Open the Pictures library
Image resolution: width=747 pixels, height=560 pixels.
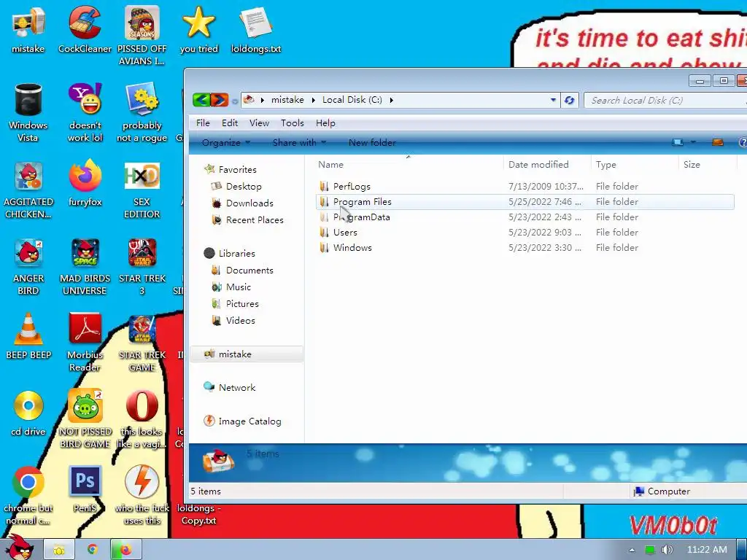pyautogui.click(x=236, y=304)
